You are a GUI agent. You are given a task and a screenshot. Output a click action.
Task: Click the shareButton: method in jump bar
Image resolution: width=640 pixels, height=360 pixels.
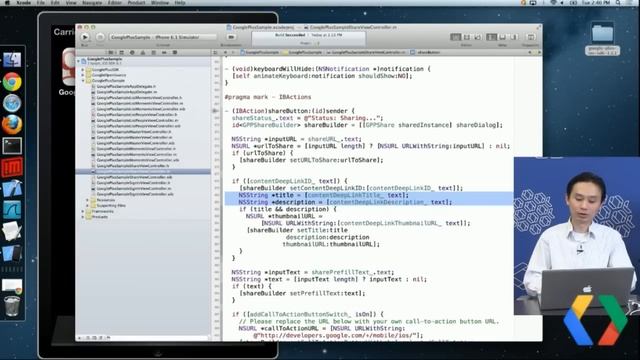coord(425,53)
